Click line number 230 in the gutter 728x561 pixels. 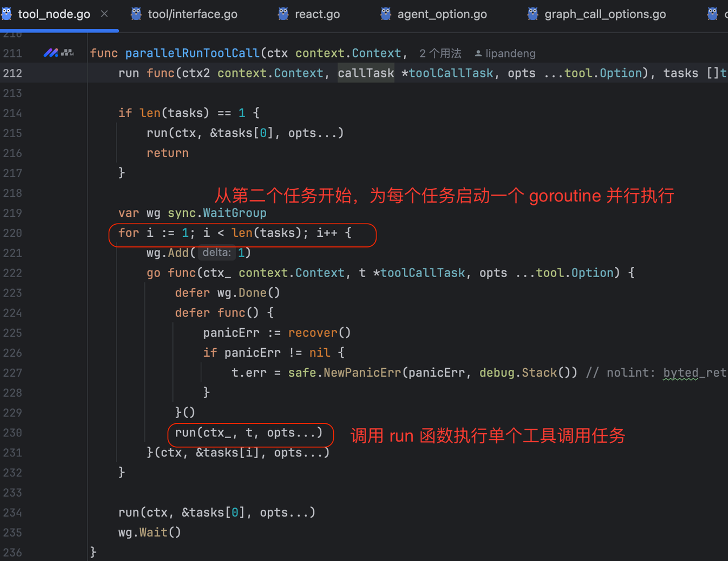click(13, 432)
